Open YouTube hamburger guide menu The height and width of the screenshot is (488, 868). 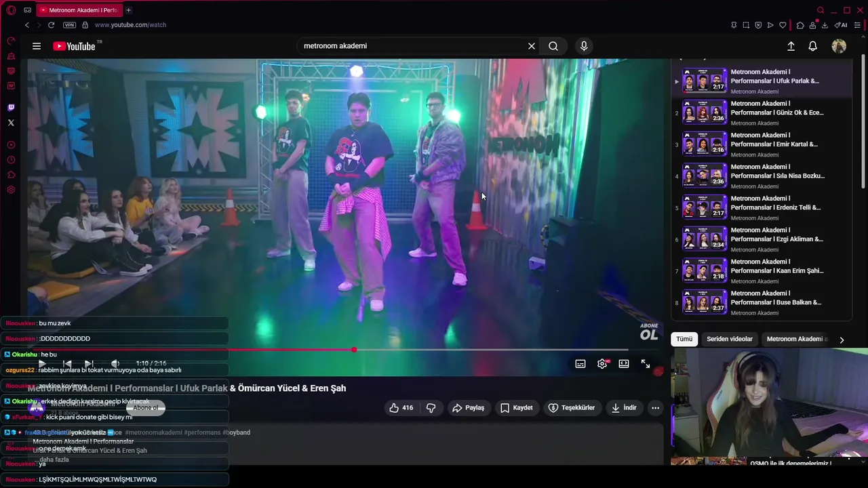[37, 46]
